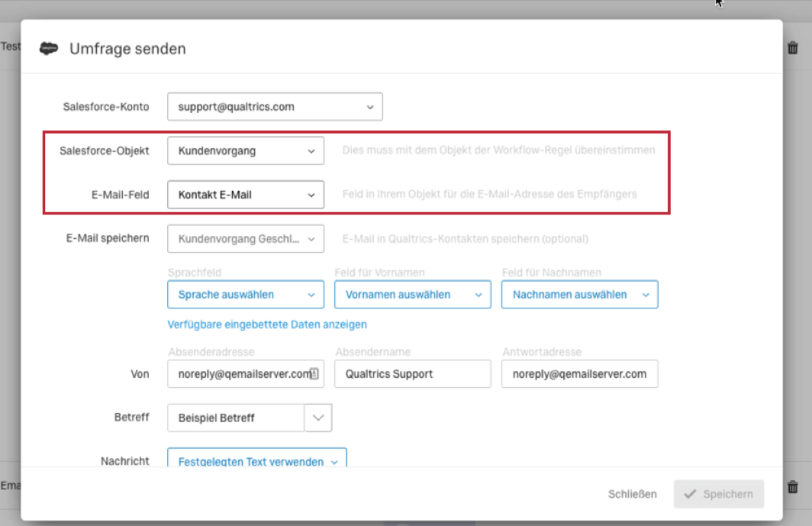The height and width of the screenshot is (526, 812).
Task: Click the Absendername field with Qualtrics Support
Action: point(413,373)
